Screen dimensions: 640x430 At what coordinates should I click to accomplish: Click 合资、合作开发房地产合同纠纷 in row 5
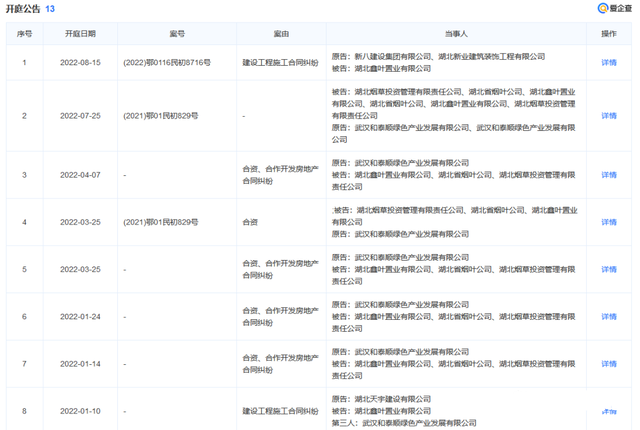(x=280, y=270)
